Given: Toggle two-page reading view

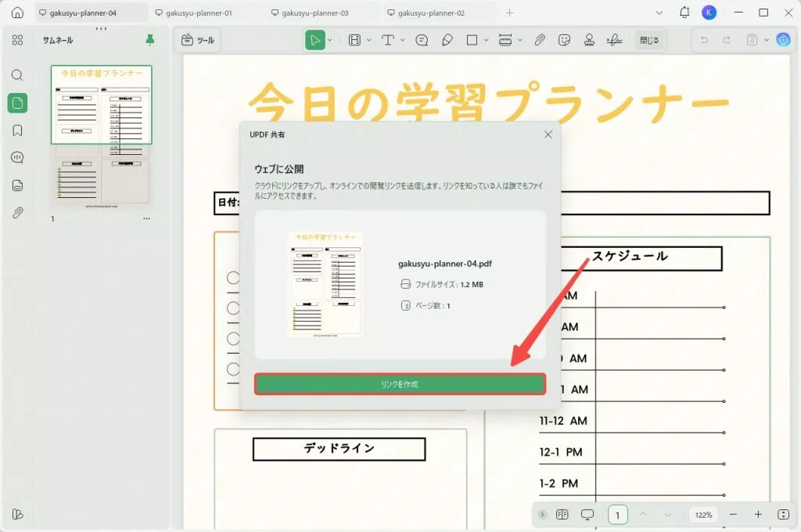Looking at the screenshot, I should tap(562, 515).
